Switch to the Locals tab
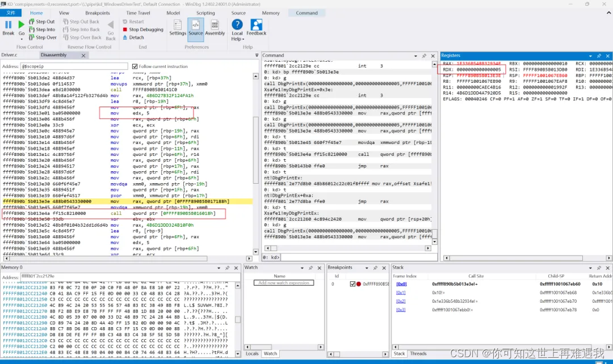This screenshot has height=364, width=613. (x=252, y=353)
